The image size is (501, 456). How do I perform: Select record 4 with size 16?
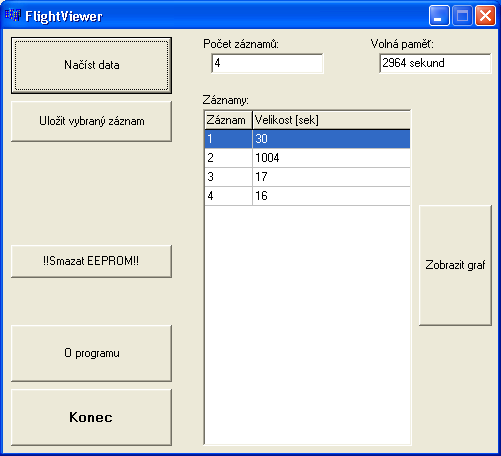pyautogui.click(x=307, y=196)
